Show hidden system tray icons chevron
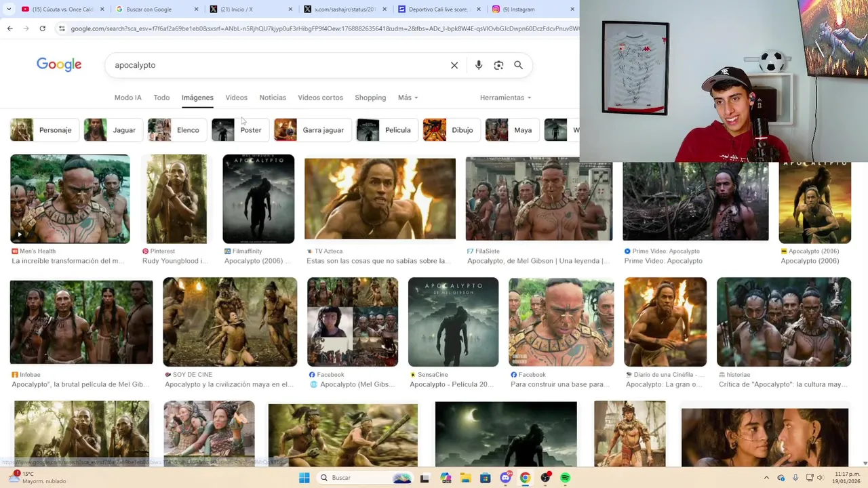Viewport: 868px width, 488px height. tap(766, 478)
